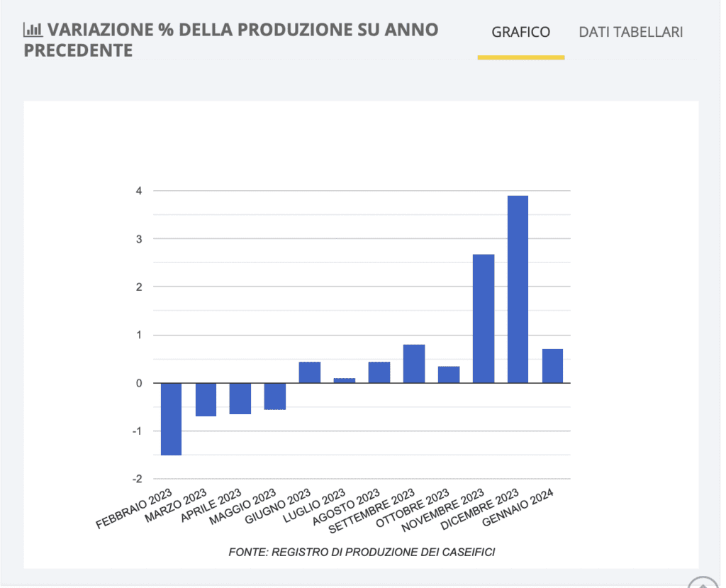The height and width of the screenshot is (588, 726).
Task: Click the Agosto 2023 bar
Action: 379,372
